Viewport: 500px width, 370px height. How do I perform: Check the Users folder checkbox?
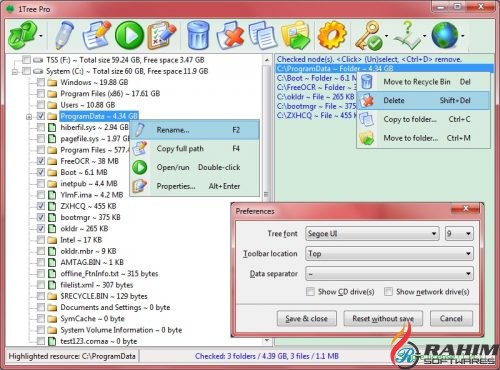[x=41, y=105]
